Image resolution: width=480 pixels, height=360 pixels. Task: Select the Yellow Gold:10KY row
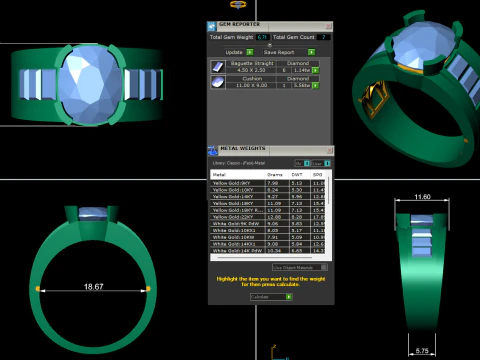click(x=268, y=190)
